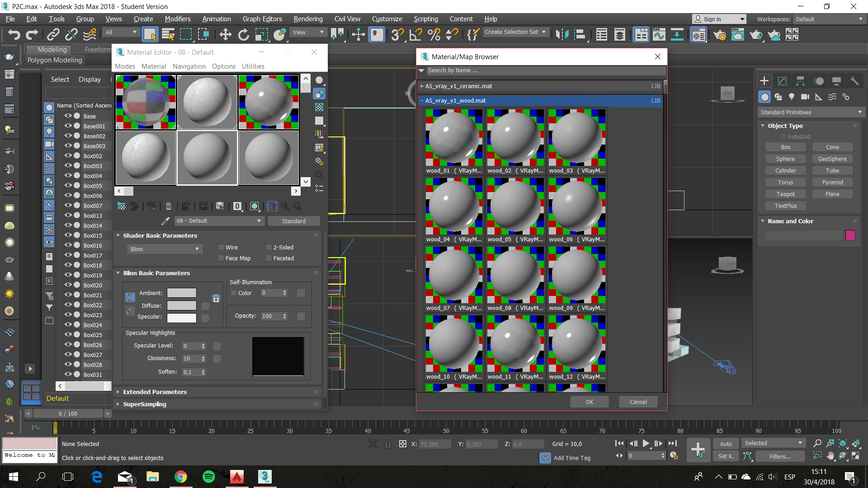Click the material eyedropper pick icon
The width and height of the screenshot is (868, 488).
165,221
